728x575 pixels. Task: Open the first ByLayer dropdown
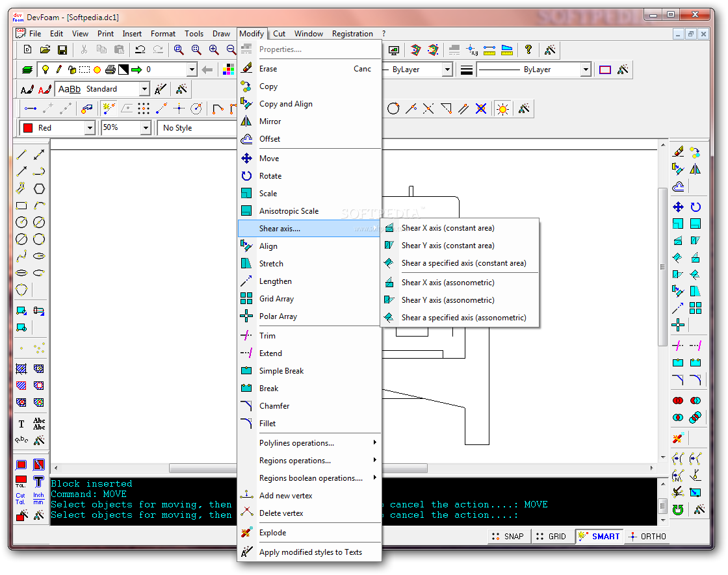(447, 70)
